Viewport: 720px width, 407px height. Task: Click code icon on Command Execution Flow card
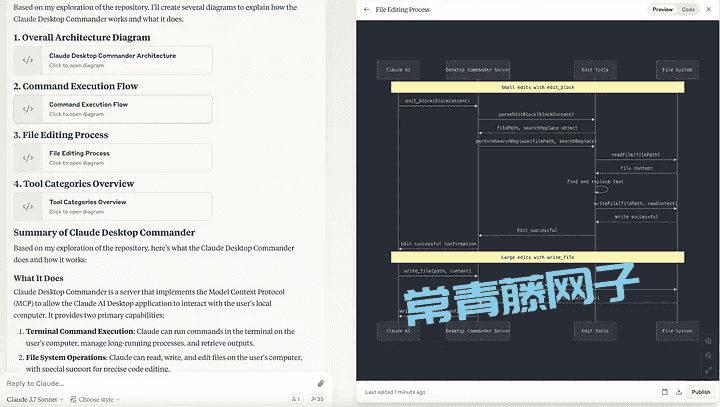28,109
